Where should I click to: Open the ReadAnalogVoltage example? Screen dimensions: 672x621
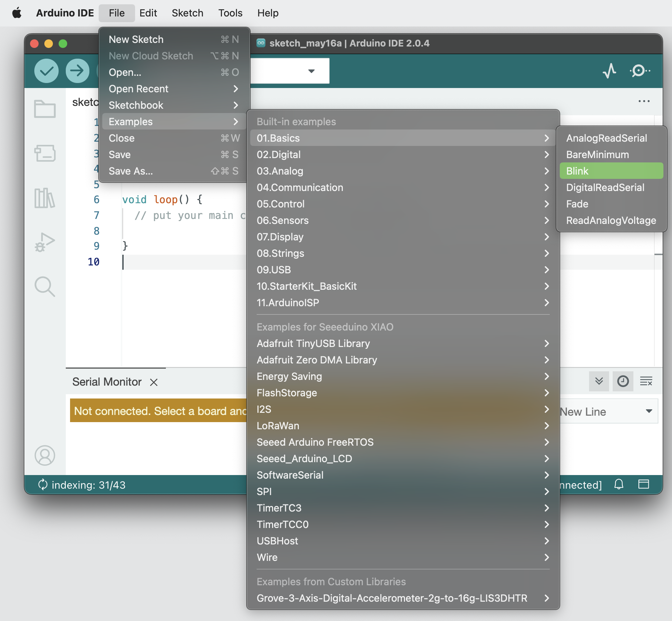pyautogui.click(x=611, y=220)
